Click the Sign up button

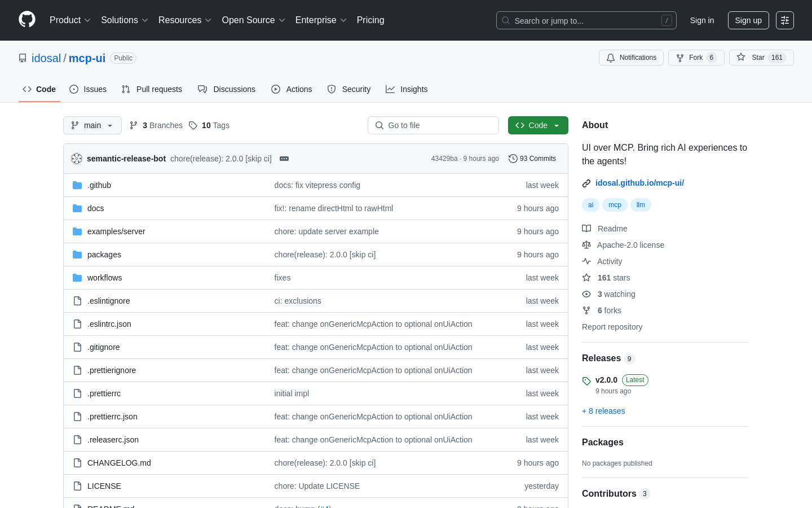[748, 20]
